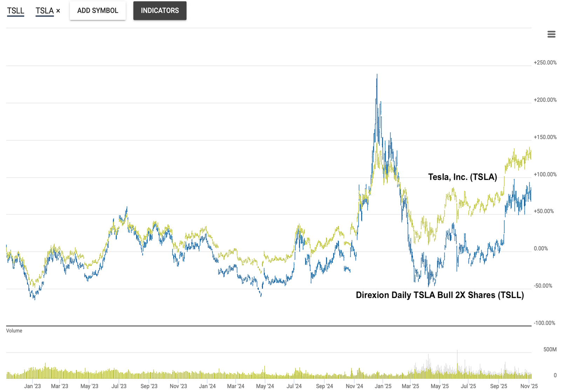
Task: Select the TSLL symbol tab
Action: (15, 11)
